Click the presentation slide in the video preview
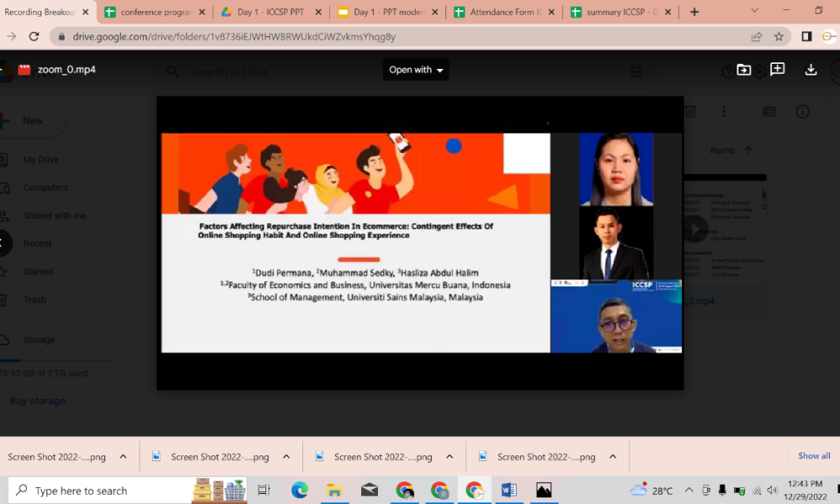840x504 pixels. click(355, 243)
